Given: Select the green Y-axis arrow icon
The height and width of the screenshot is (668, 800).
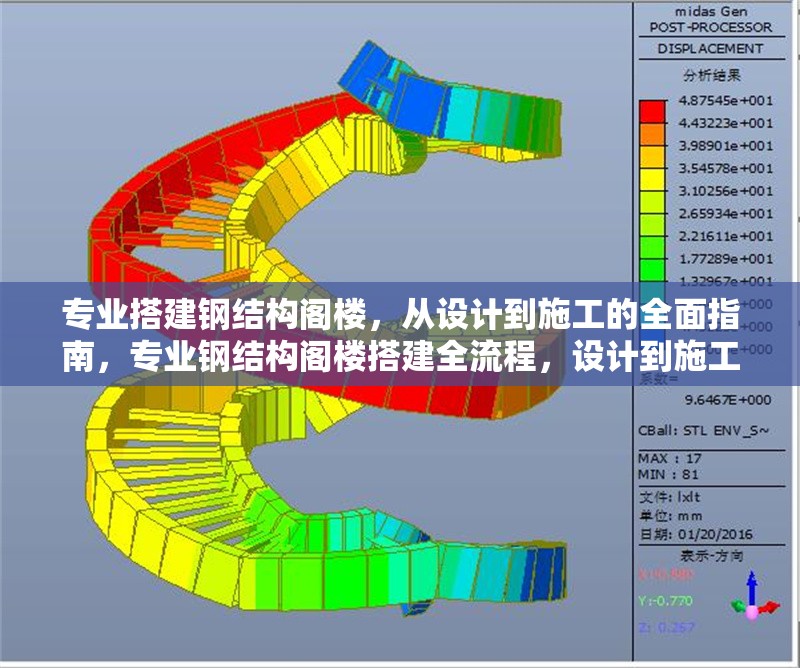Looking at the screenshot, I should pyautogui.click(x=737, y=605).
